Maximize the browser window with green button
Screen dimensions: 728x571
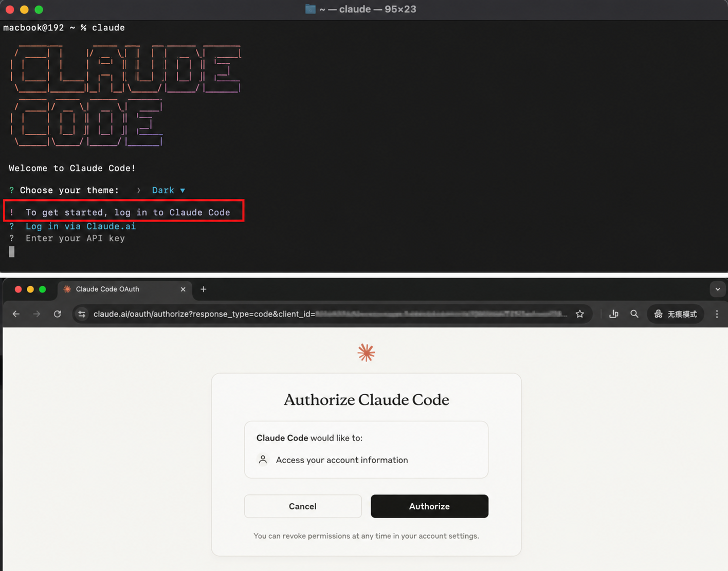(x=43, y=289)
